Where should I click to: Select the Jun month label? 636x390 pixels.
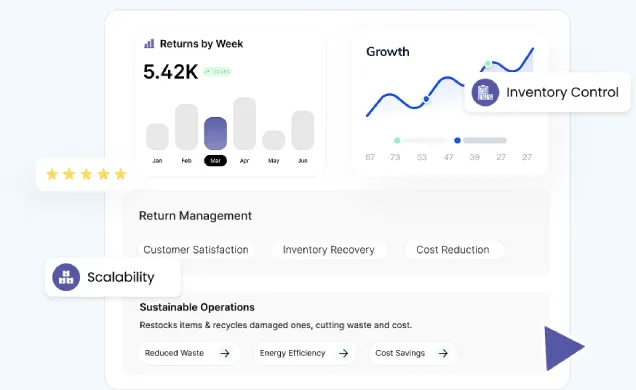[x=303, y=161]
